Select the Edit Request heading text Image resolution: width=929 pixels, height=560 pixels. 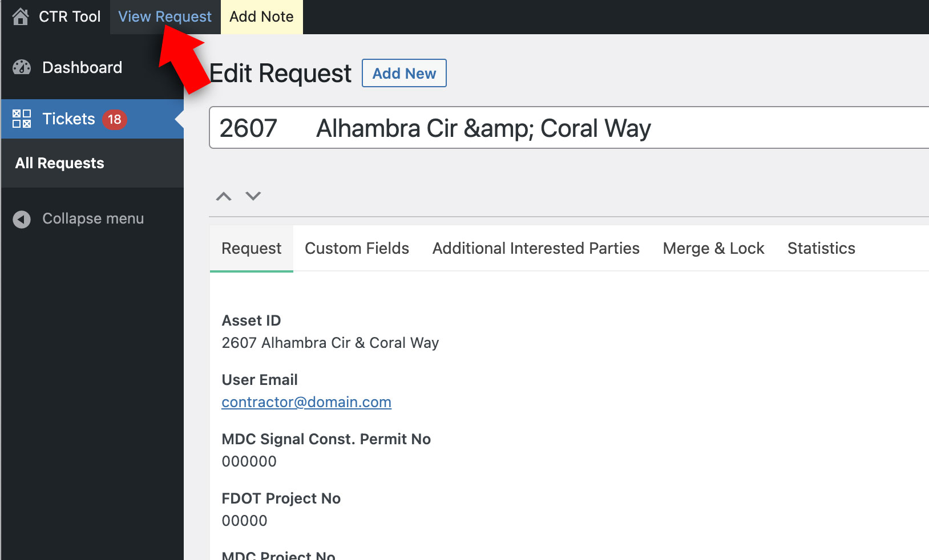coord(280,73)
